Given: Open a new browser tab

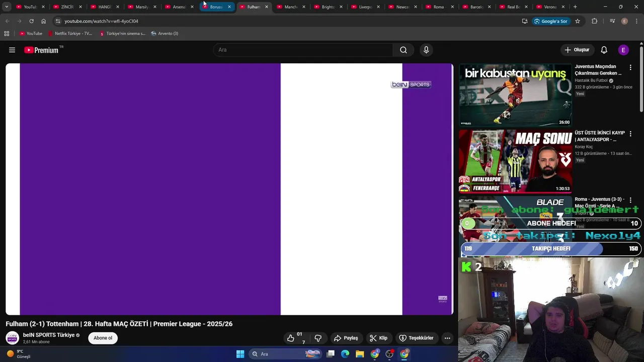Looking at the screenshot, I should [575, 7].
